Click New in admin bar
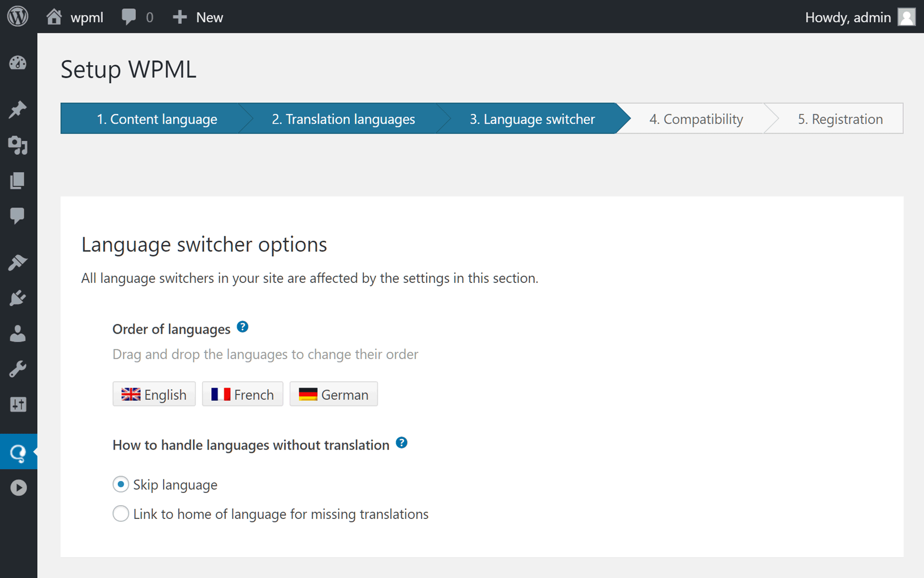 tap(209, 17)
